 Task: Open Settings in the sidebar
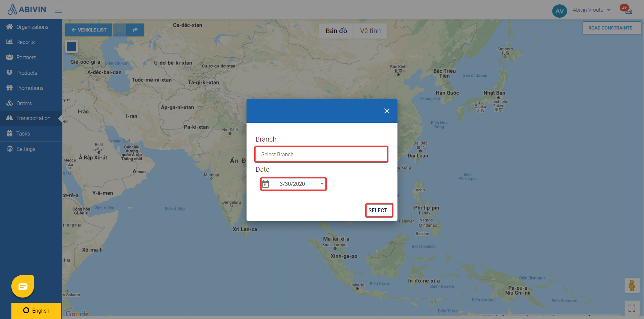pyautogui.click(x=31, y=149)
